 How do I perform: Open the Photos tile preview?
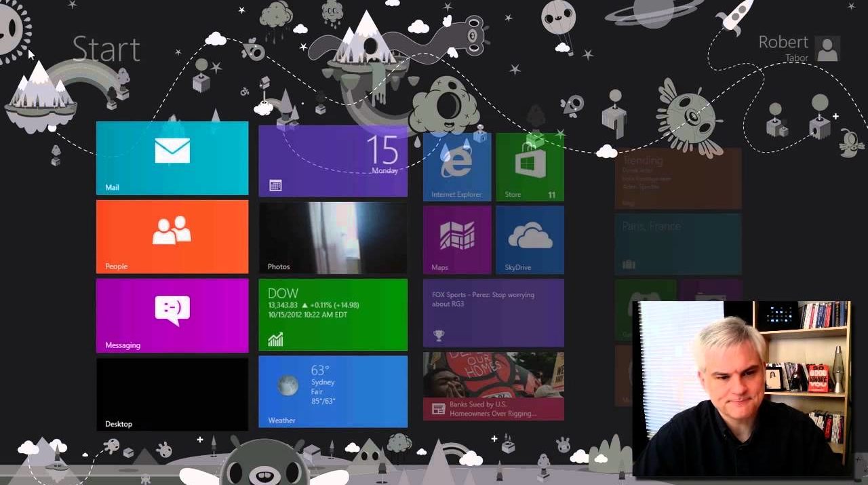332,236
